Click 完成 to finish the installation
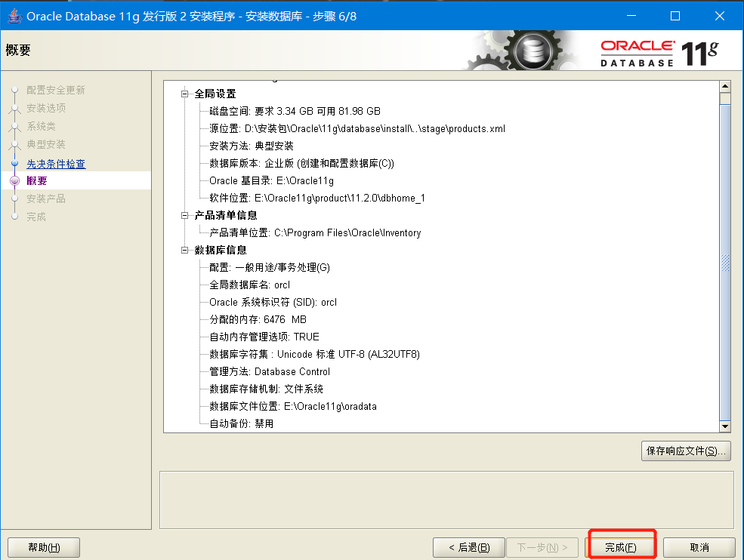The image size is (744, 560). (621, 547)
